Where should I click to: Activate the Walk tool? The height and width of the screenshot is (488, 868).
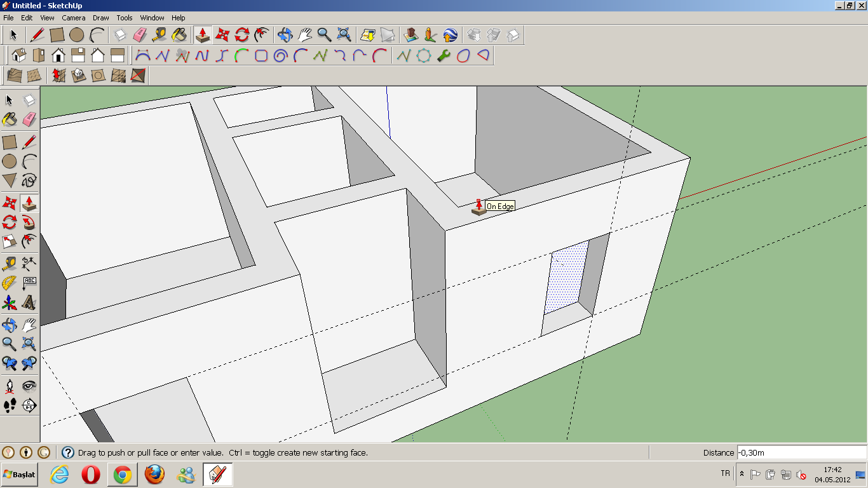(x=10, y=405)
